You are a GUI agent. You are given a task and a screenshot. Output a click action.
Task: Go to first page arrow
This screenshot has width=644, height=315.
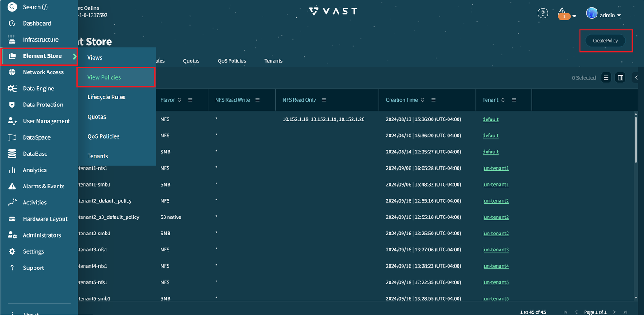tap(566, 312)
